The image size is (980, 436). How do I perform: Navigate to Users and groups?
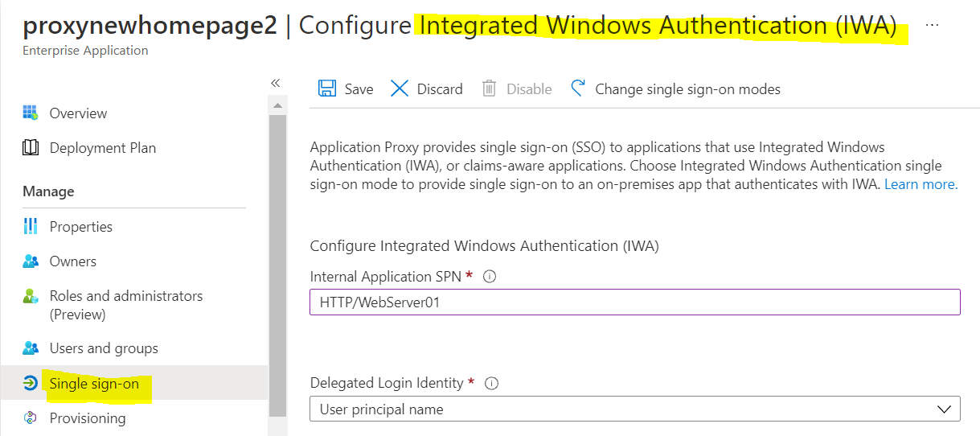click(x=104, y=348)
